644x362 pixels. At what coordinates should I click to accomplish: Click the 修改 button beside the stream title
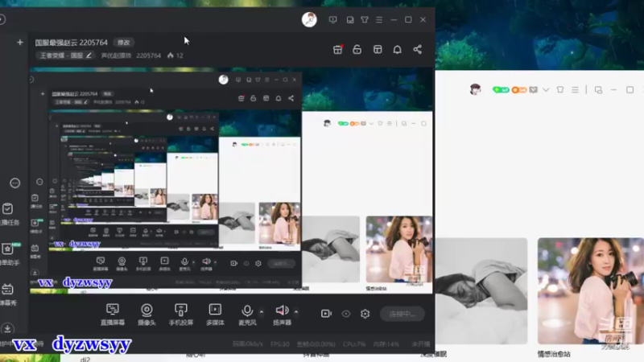124,43
